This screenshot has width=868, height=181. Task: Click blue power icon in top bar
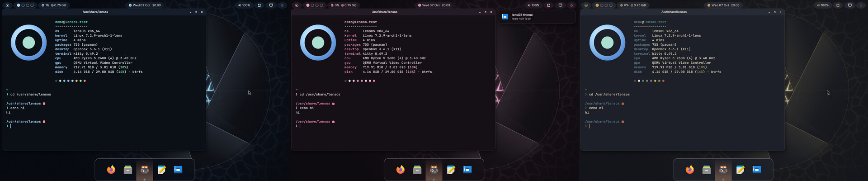click(x=282, y=5)
